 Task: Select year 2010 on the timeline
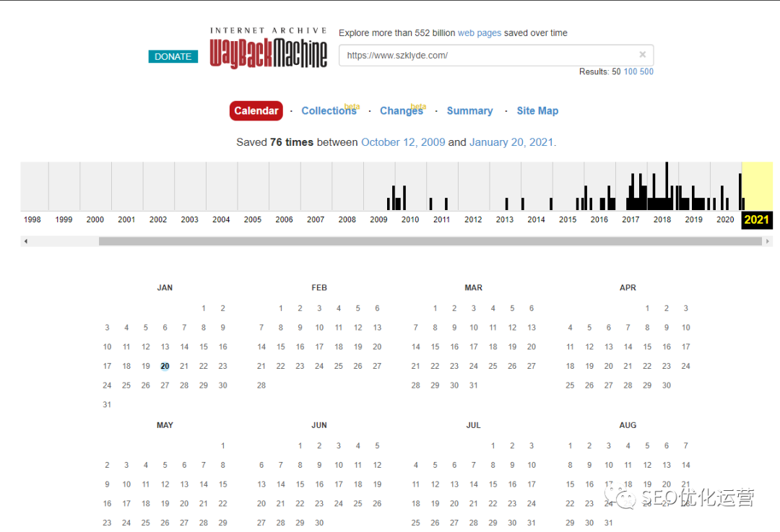410,219
